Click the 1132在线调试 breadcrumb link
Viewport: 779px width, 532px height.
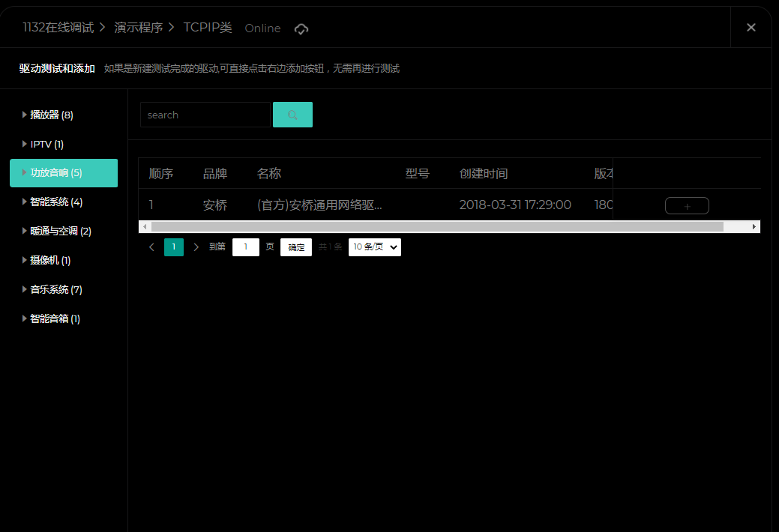coord(58,28)
